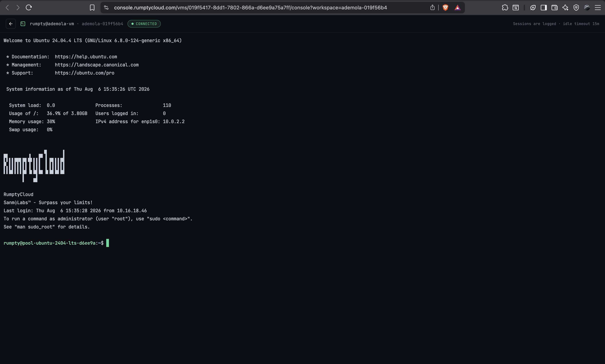Image resolution: width=605 pixels, height=364 pixels.
Task: Click the terminal prompt cursor block
Action: click(107, 243)
